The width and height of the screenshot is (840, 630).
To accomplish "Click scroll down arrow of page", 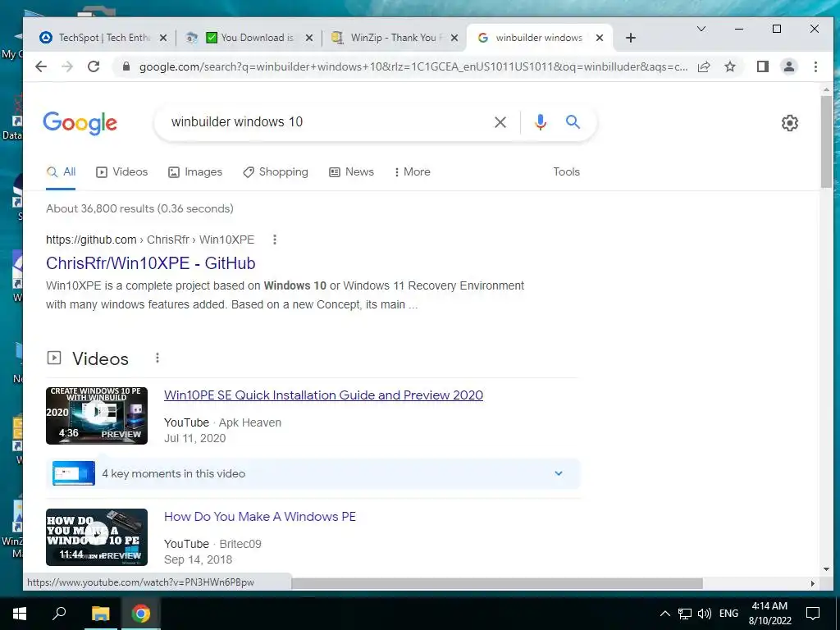I will point(826,568).
